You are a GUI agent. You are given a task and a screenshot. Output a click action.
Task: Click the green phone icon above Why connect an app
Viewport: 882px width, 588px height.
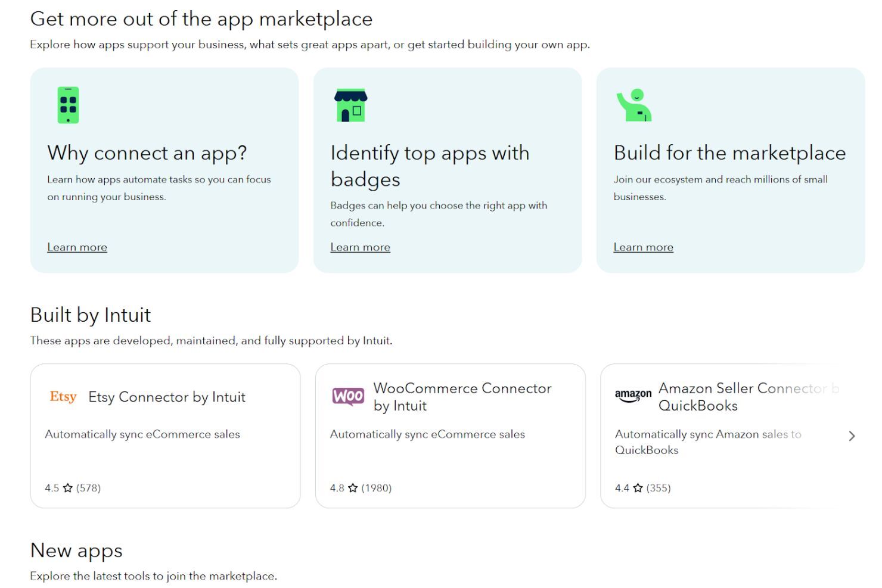[67, 104]
